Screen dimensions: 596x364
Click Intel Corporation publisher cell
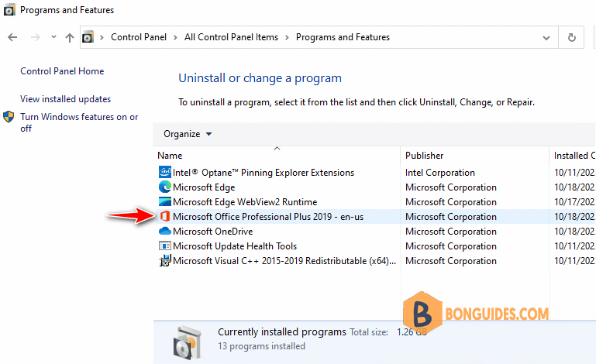pos(439,173)
